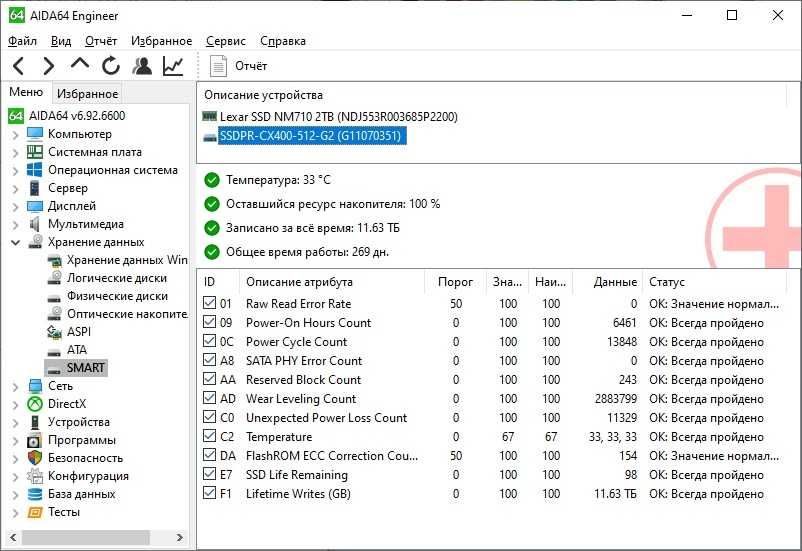The height and width of the screenshot is (551, 802).
Task: Open the Избранное menu in menu bar
Action: pyautogui.click(x=162, y=41)
